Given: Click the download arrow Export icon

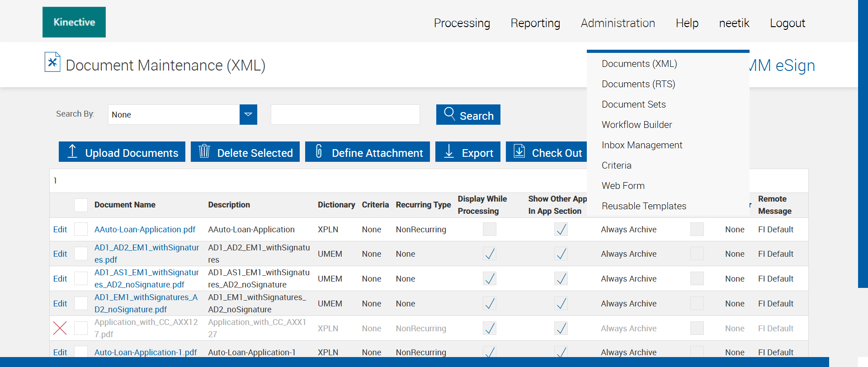Looking at the screenshot, I should (x=449, y=151).
